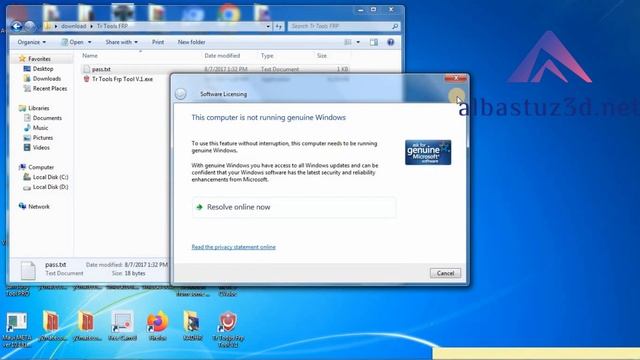Sort files by the Name column
640x360 pixels.
[90, 56]
